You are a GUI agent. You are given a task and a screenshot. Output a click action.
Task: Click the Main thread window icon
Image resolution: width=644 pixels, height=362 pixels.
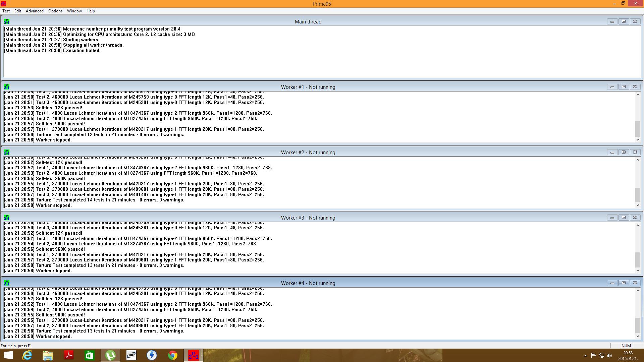[x=7, y=21]
